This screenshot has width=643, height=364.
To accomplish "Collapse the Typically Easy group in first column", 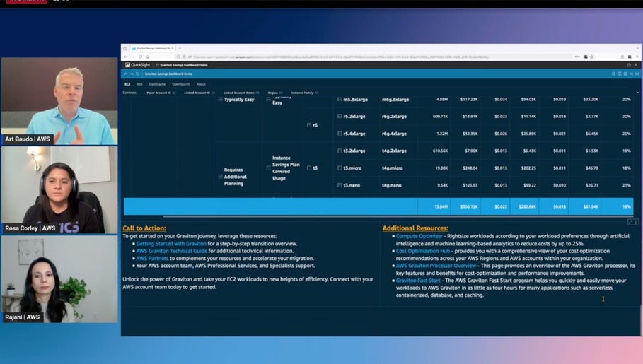I will coord(220,100).
